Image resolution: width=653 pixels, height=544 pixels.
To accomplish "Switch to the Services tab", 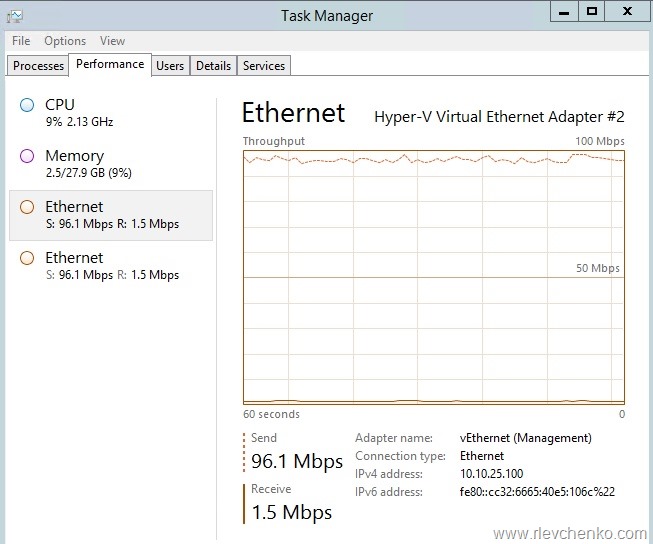I will tap(264, 66).
